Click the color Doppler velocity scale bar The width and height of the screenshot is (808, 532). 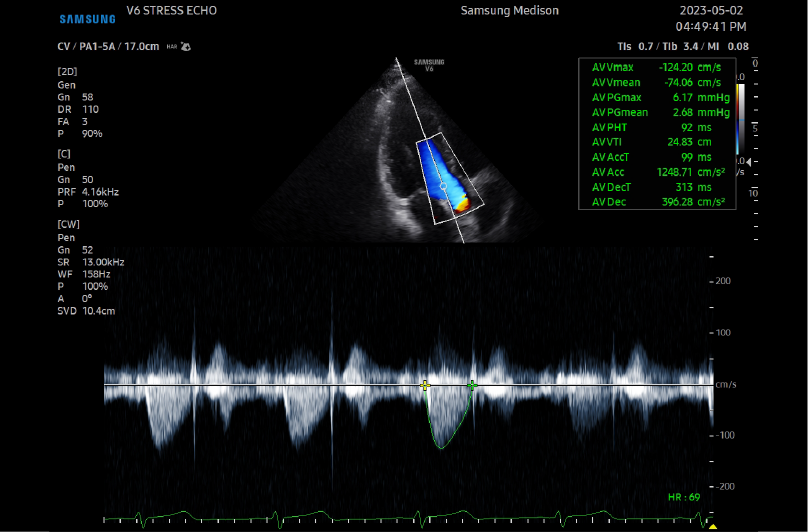[x=738, y=119]
